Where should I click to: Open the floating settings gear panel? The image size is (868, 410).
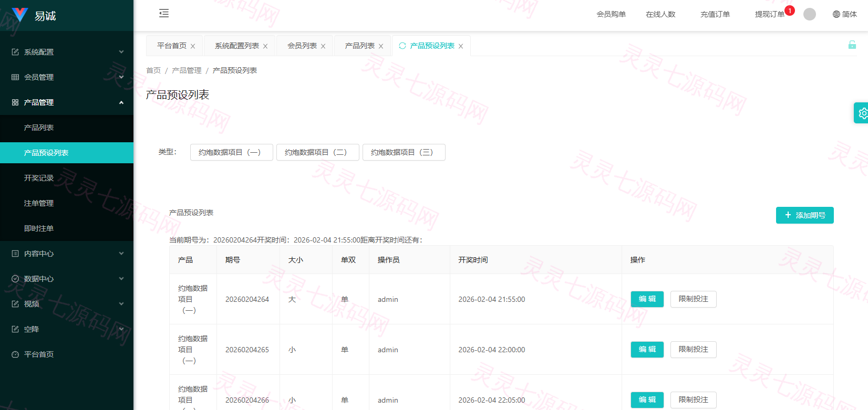point(862,113)
